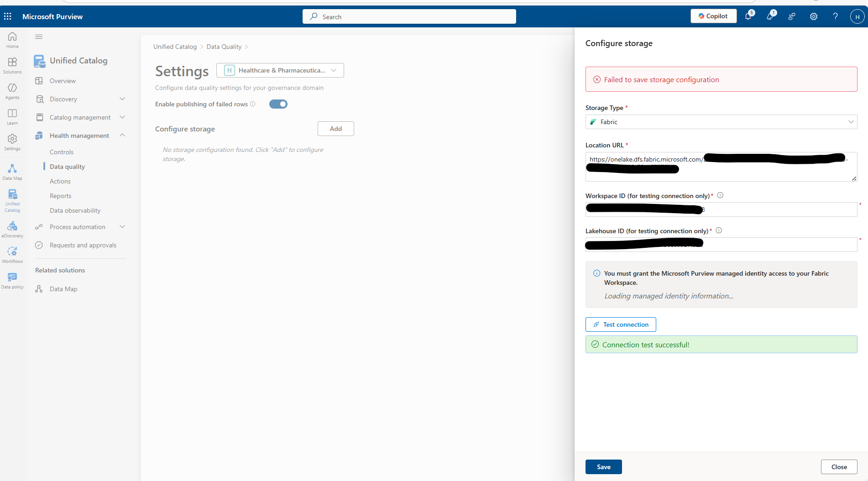Open Overview in Unified Catalog menu
Screen dimensions: 868x481
click(x=63, y=81)
